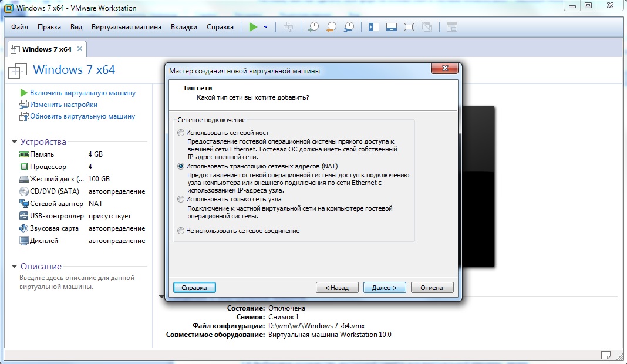The height and width of the screenshot is (364, 627).
Task: Click 'Изменить настройки' link
Action: tap(63, 105)
